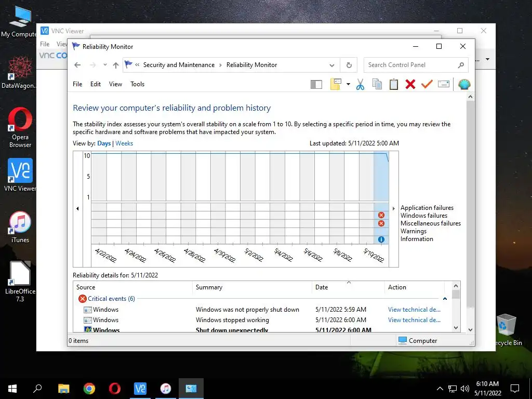The image size is (532, 399).
Task: Click the Paste clipboard icon
Action: (x=394, y=84)
